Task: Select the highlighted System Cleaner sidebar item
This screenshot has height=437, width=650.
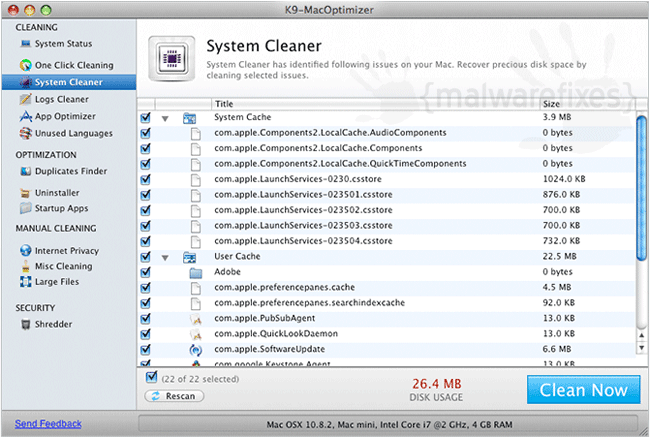Action: click(69, 82)
